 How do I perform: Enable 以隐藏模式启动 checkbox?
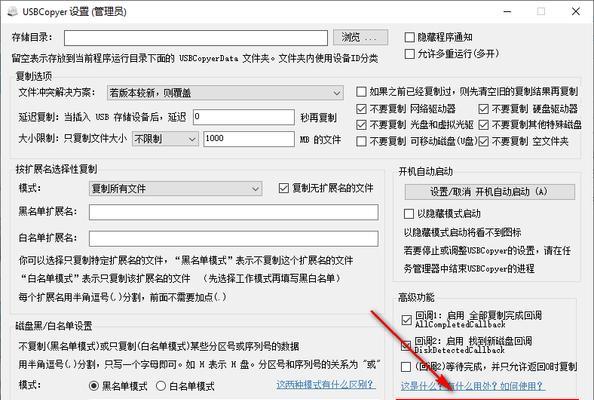click(409, 214)
